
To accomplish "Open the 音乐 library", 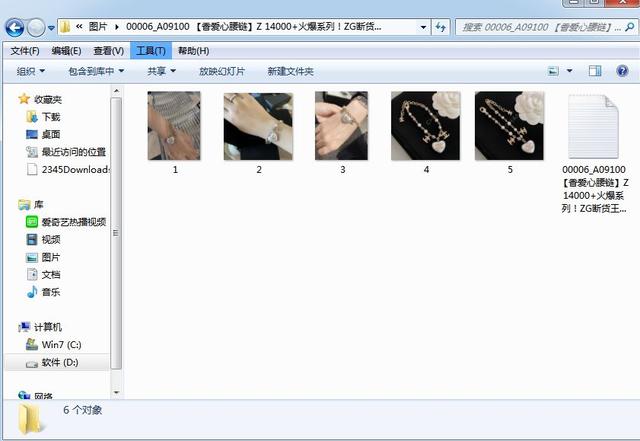I will (50, 292).
